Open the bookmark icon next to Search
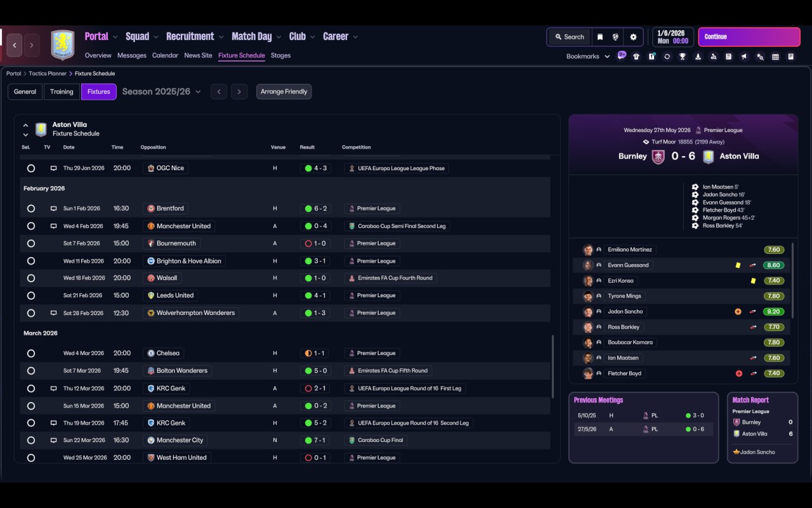 pos(599,37)
